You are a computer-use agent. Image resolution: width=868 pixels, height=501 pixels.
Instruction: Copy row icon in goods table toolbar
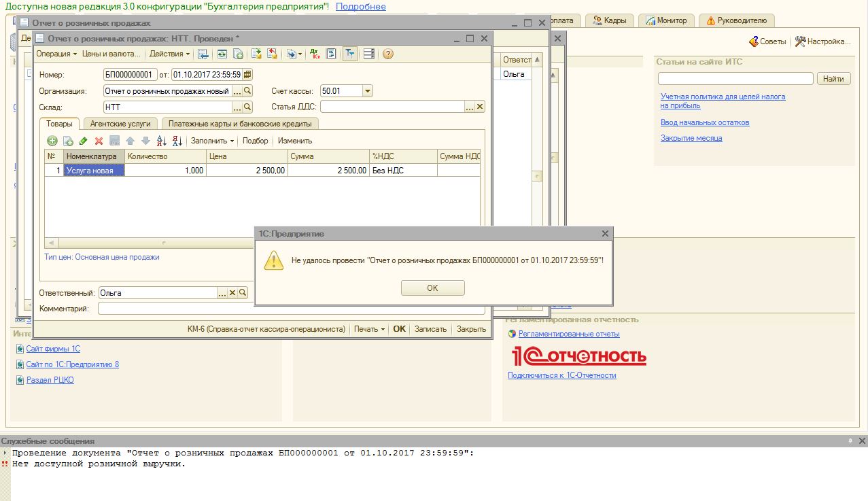[x=68, y=141]
